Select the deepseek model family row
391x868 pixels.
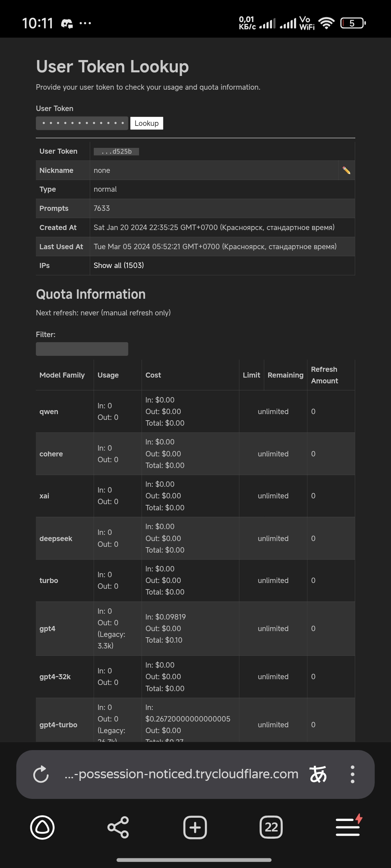coord(56,539)
